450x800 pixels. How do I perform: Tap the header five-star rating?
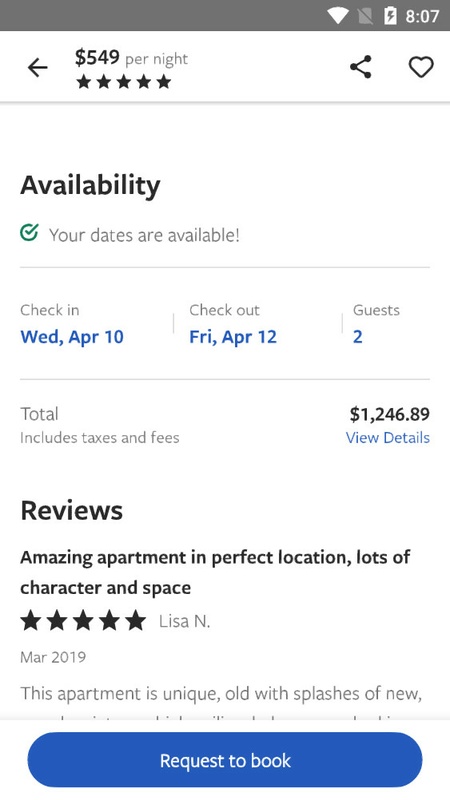[124, 82]
